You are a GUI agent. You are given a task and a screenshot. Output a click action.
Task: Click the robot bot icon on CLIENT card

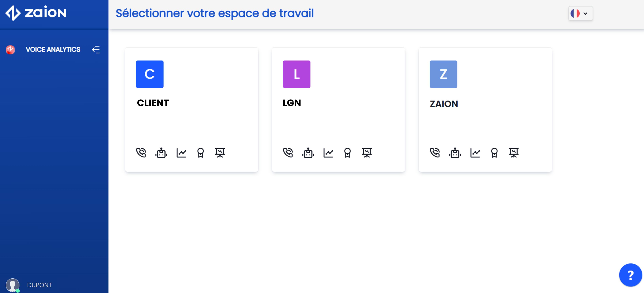[x=161, y=153]
